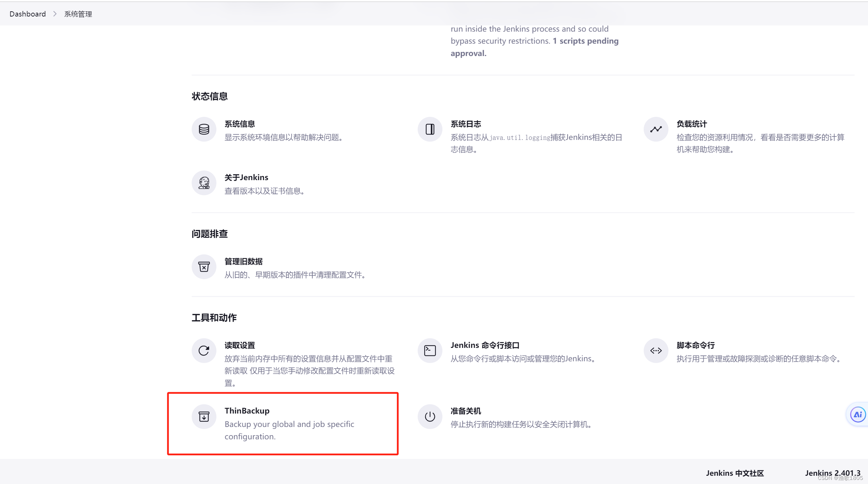Click the Jenkins 命令行接口 terminal icon
This screenshot has width=868, height=484.
coord(430,351)
